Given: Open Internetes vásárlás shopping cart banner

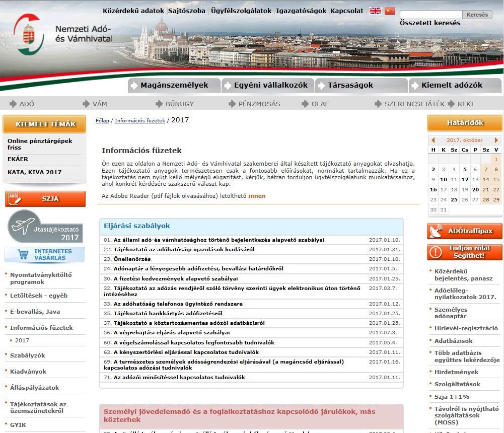Looking at the screenshot, I should tap(45, 255).
